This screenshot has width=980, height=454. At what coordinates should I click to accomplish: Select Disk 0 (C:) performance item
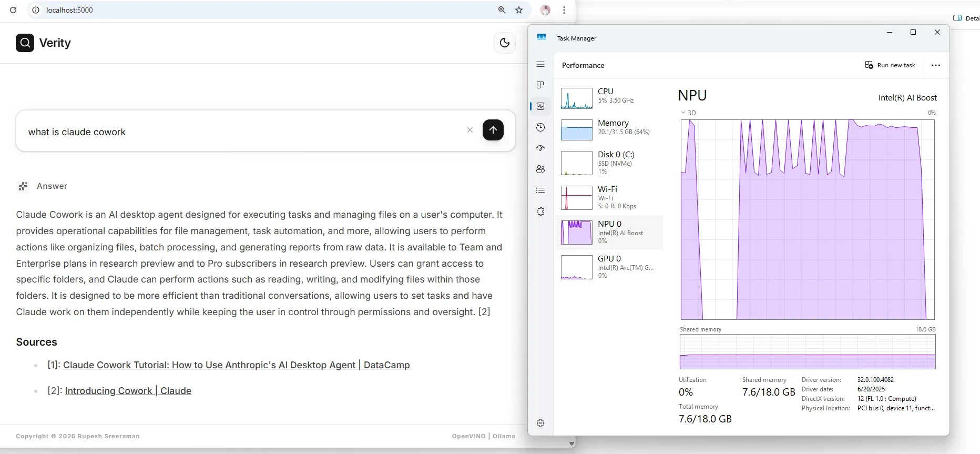(609, 163)
